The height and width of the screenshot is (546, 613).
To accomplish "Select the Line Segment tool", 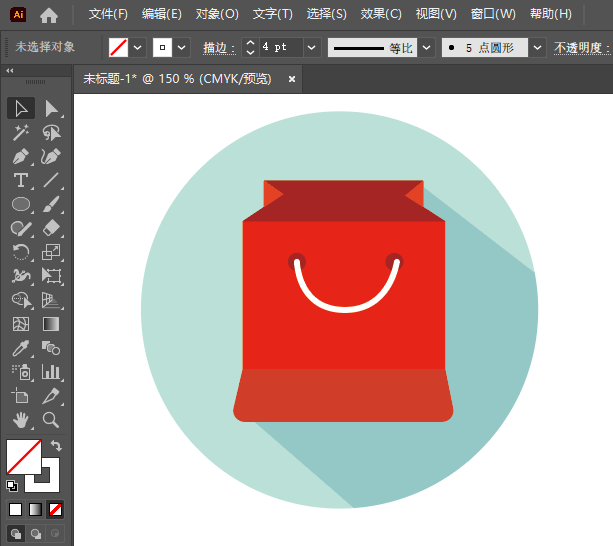I will [x=51, y=180].
